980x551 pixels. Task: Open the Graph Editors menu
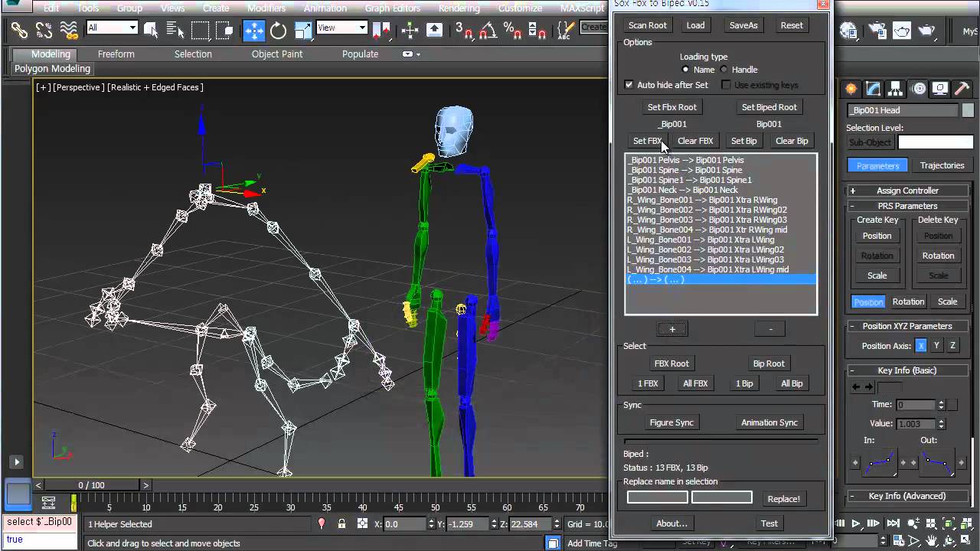(392, 8)
